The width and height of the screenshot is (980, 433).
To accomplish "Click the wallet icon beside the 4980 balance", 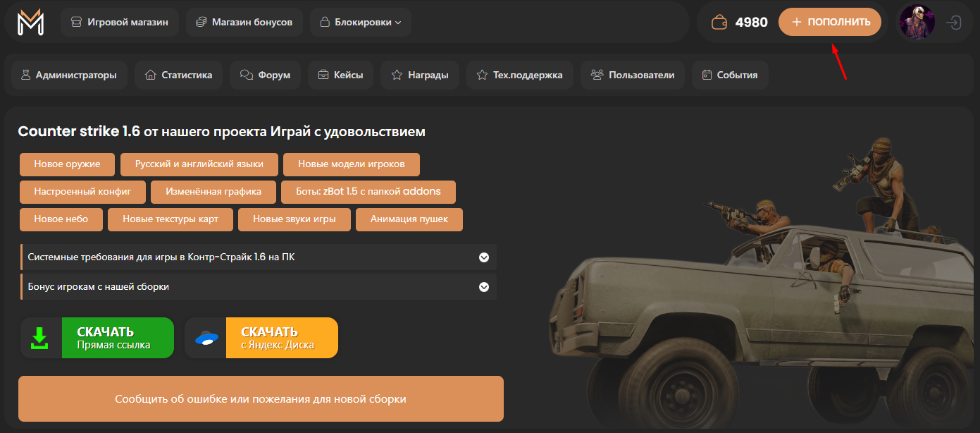I will tap(719, 22).
